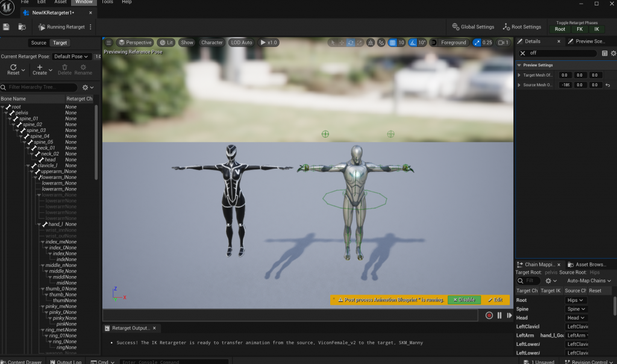Click the Browse to asset icon
The image size is (617, 364).
click(x=22, y=27)
